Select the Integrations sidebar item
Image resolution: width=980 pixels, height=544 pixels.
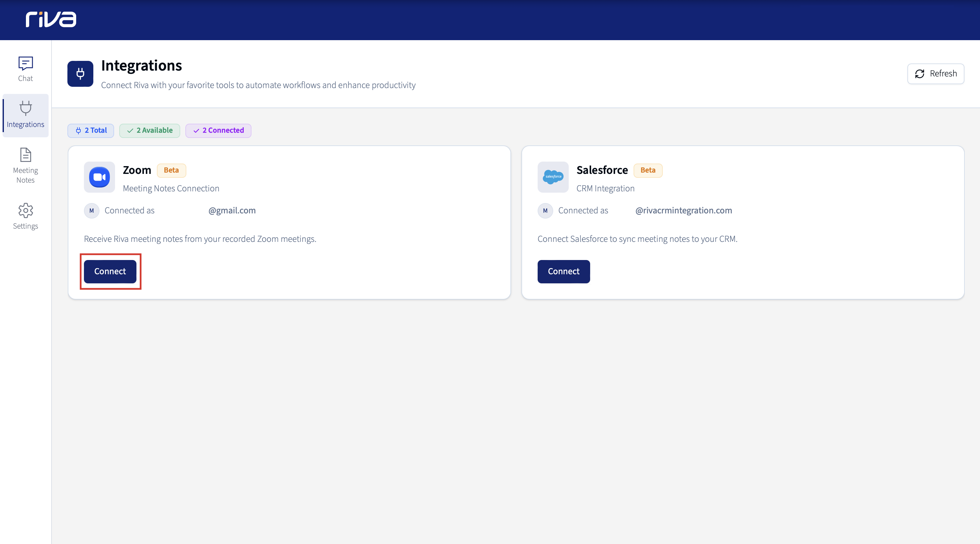tap(26, 115)
